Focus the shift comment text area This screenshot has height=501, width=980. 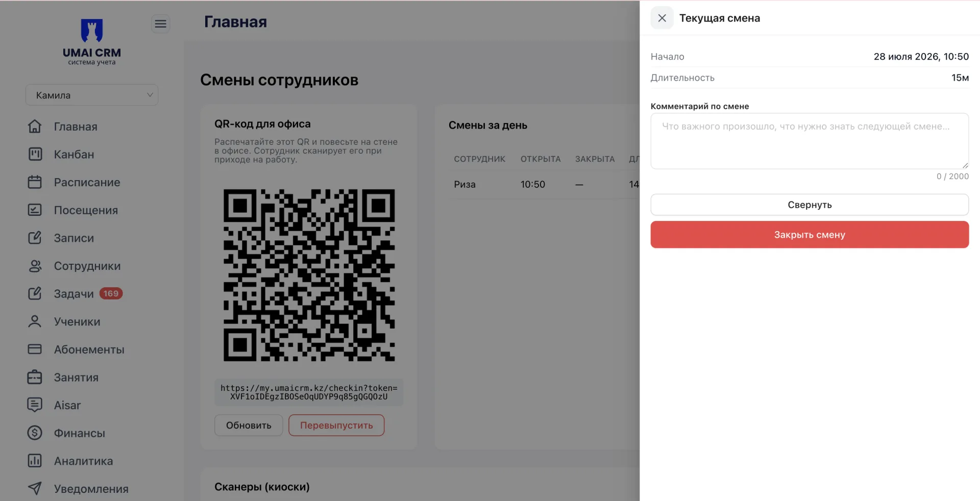coord(810,141)
